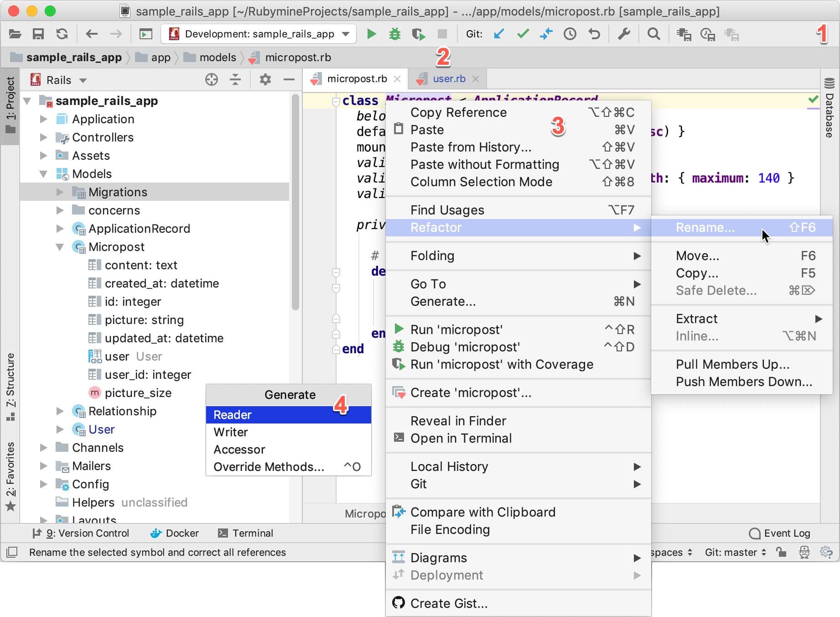The height and width of the screenshot is (617, 840).
Task: Open the Extract submenu
Action: click(x=741, y=319)
